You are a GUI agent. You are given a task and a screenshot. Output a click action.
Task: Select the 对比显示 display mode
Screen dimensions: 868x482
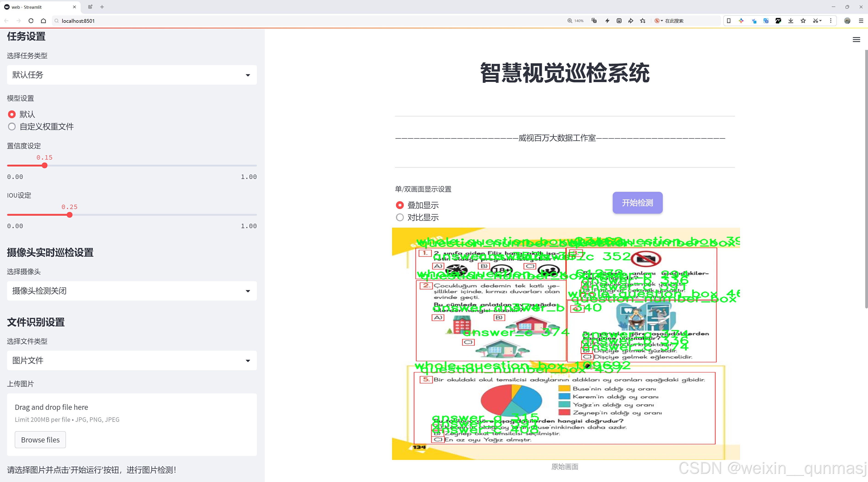tap(400, 217)
